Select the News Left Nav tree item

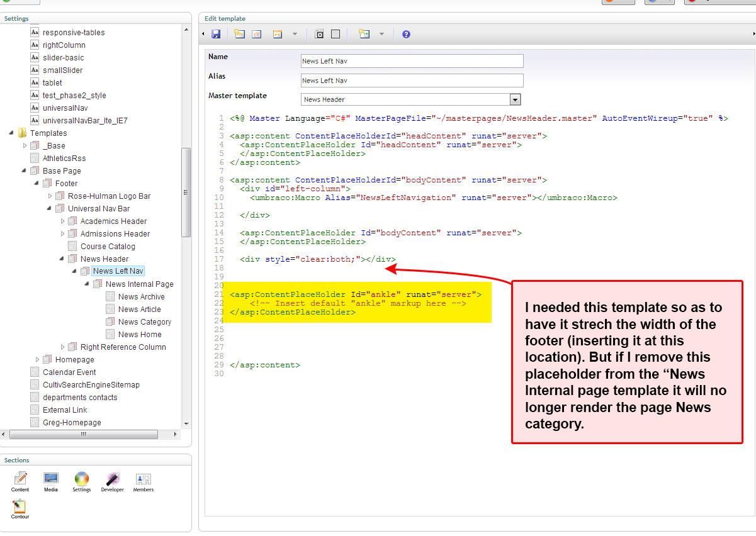[x=118, y=271]
